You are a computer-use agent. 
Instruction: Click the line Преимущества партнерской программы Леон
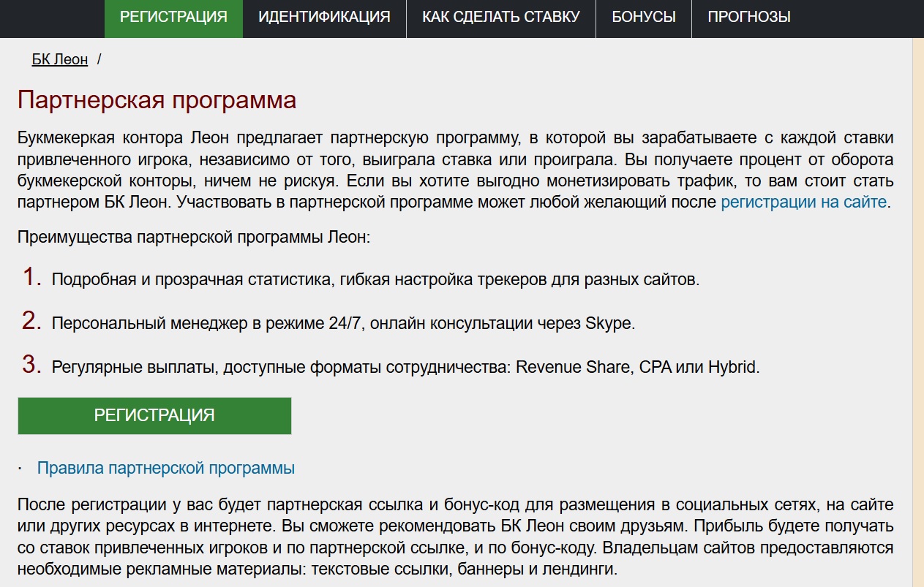[195, 237]
